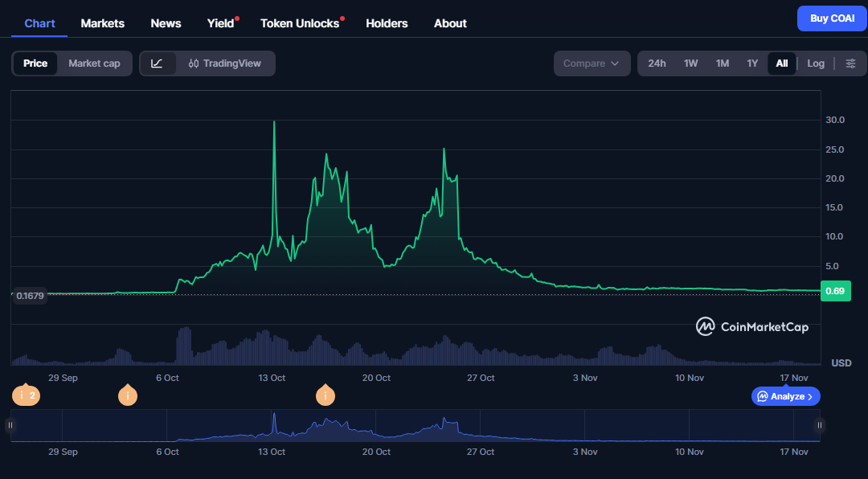Switch to the Markets tab

102,23
